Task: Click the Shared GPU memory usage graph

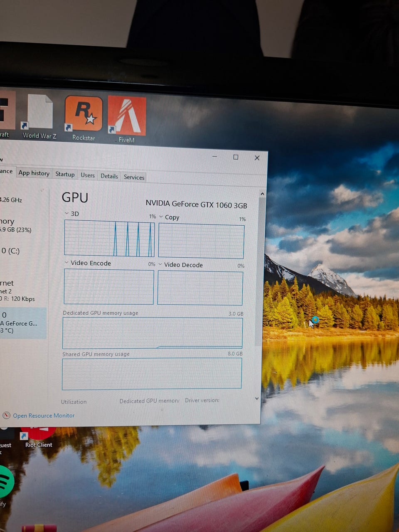Action: [x=152, y=374]
